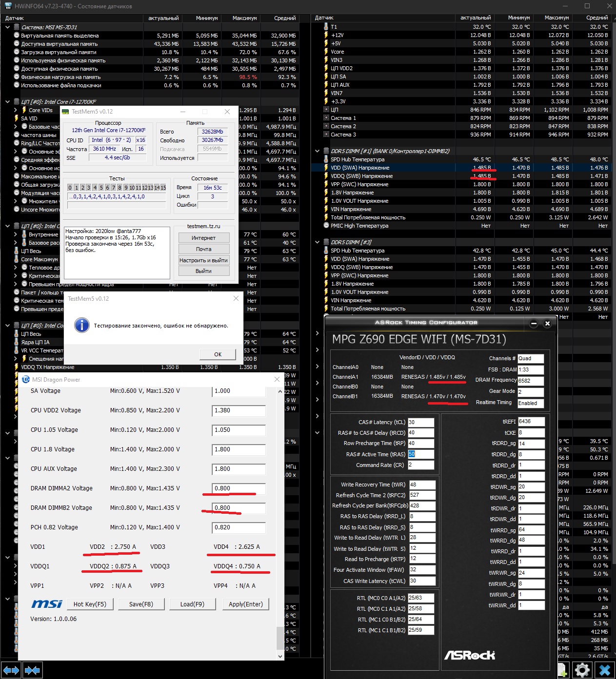The image size is (616, 679).
Task: Click the PCH 0.82 Voltage input field
Action: [239, 527]
